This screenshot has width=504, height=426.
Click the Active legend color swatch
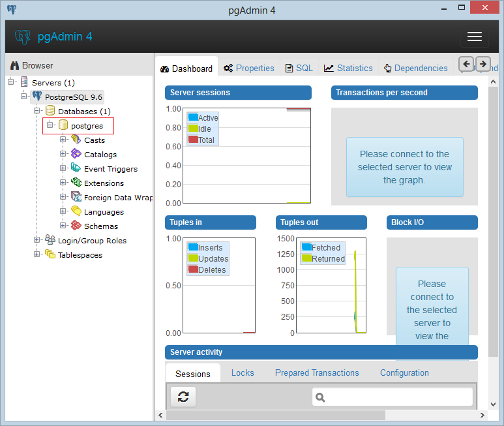click(193, 117)
